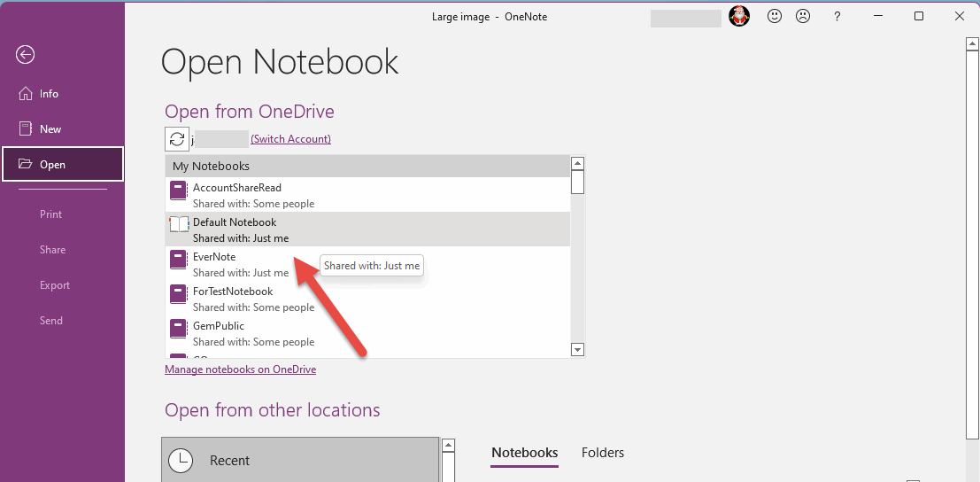This screenshot has height=482, width=980.
Task: Click the smiley face feedback icon
Action: [x=775, y=16]
